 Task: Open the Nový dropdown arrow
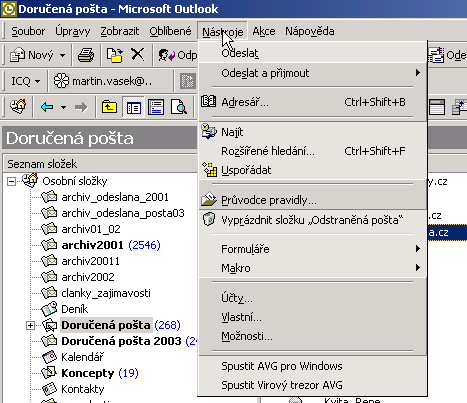[x=62, y=55]
